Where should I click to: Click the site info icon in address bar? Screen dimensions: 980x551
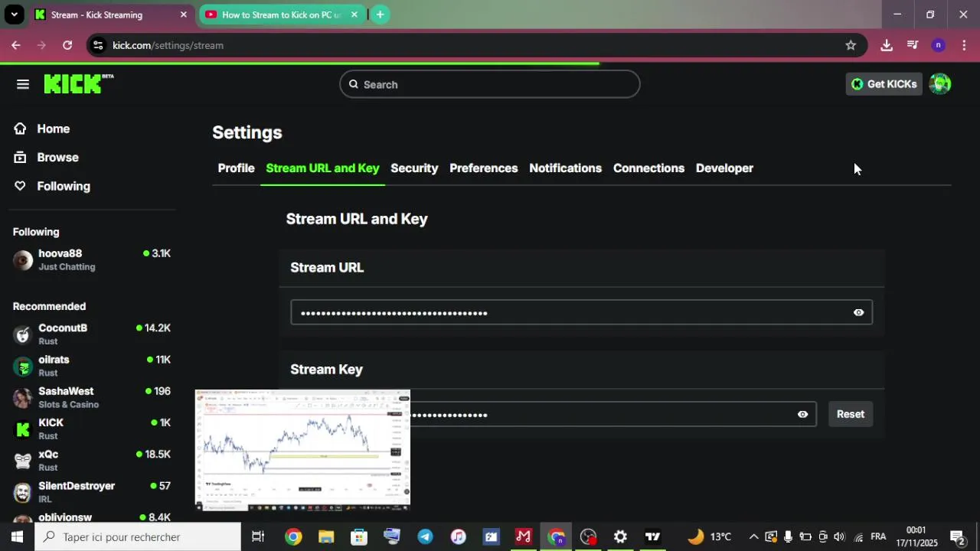coord(97,45)
